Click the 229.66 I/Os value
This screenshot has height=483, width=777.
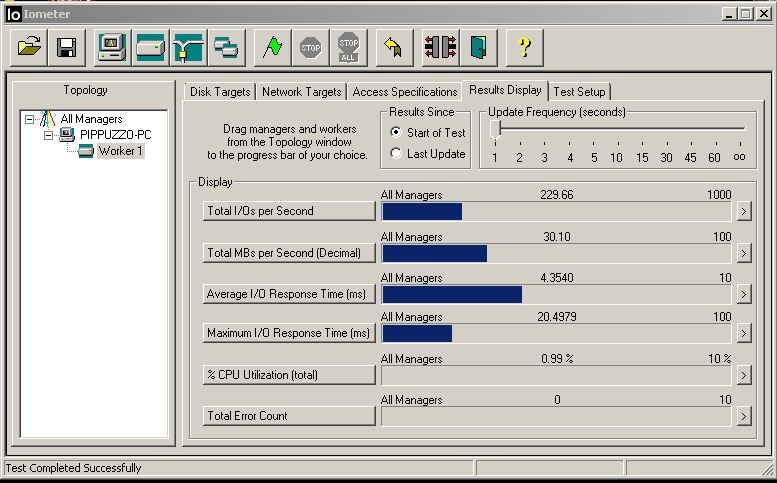tap(556, 195)
